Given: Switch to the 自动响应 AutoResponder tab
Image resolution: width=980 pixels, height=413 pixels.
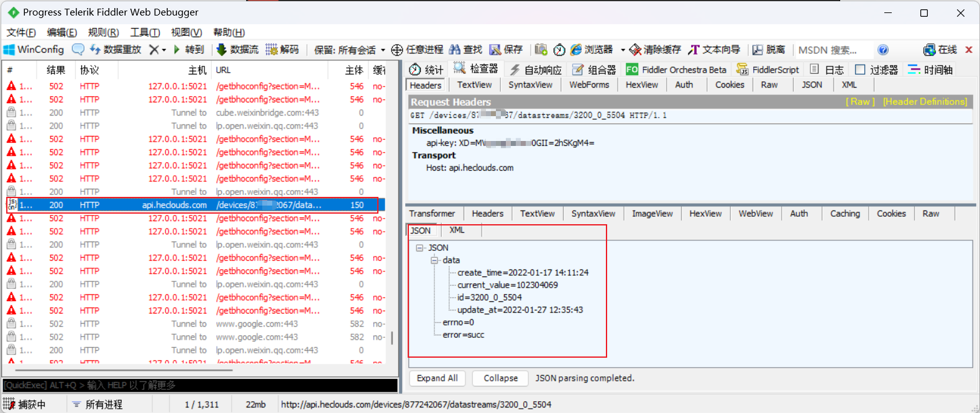Looking at the screenshot, I should pos(536,70).
